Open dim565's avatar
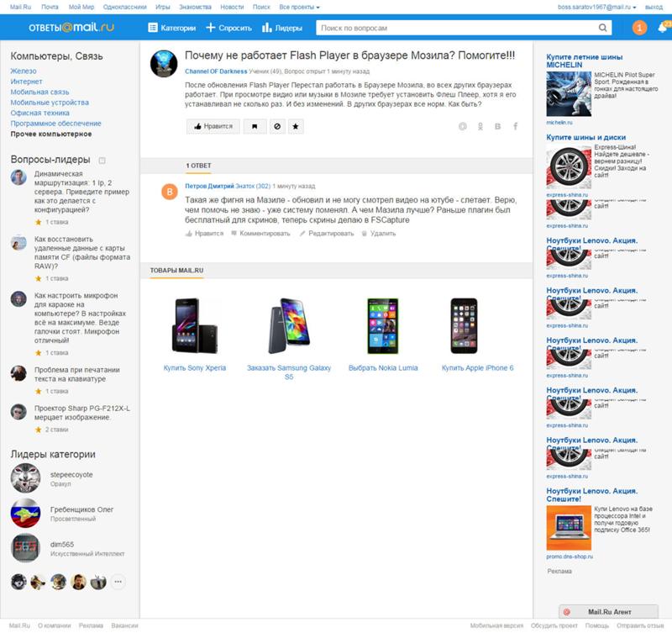 tap(26, 548)
